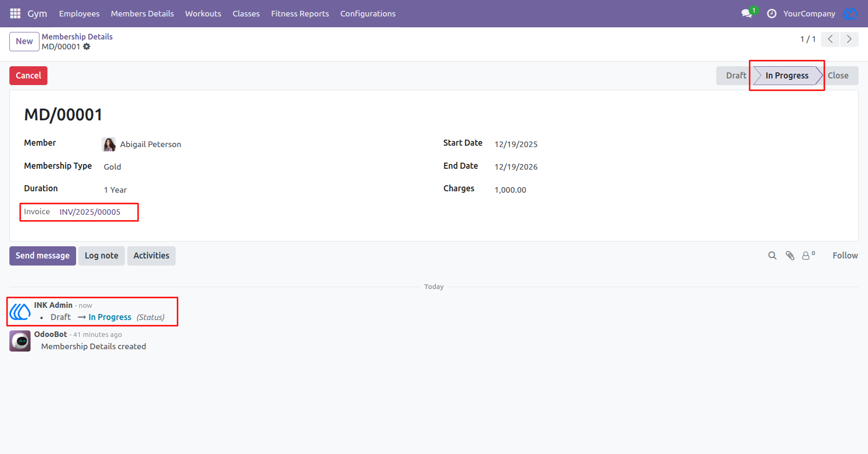868x454 pixels.
Task: Show followers icon with count 0
Action: (x=808, y=255)
